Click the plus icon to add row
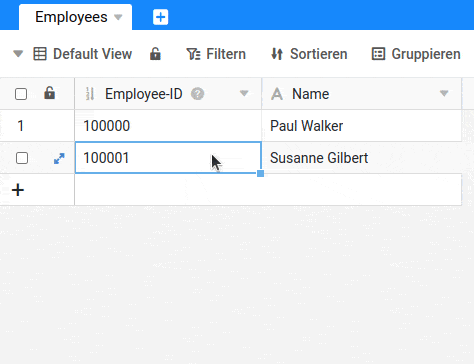Screen dimensions: 474x364 click(x=18, y=190)
